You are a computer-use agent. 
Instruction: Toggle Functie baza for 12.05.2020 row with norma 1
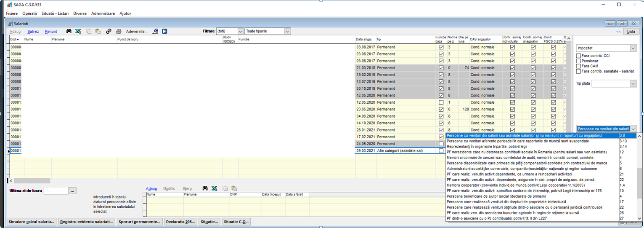441,102
